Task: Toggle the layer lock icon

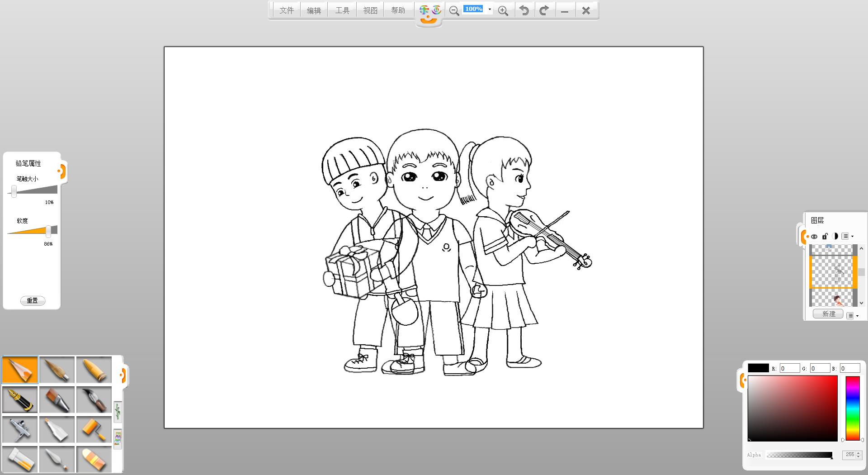Action: 825,236
